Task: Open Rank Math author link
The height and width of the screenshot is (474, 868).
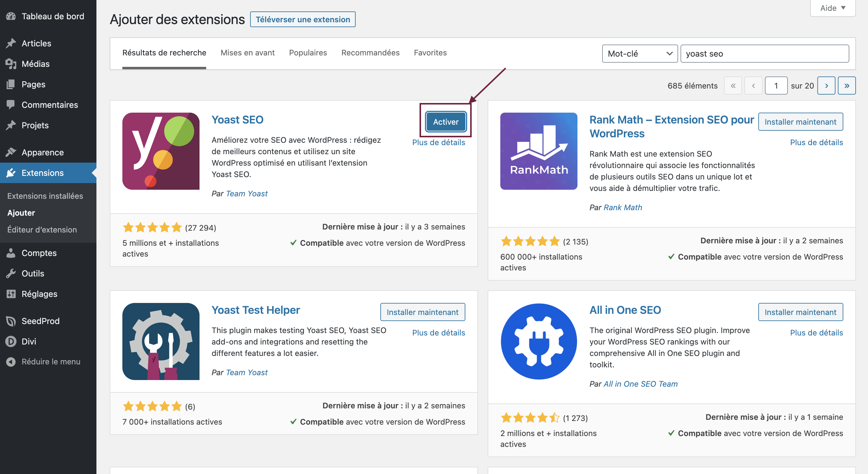Action: (623, 207)
